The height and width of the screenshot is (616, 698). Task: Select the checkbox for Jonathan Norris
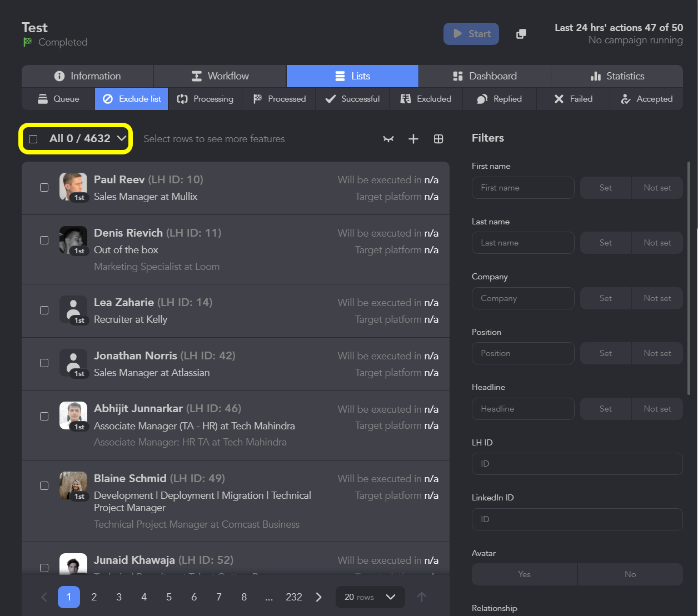44,363
